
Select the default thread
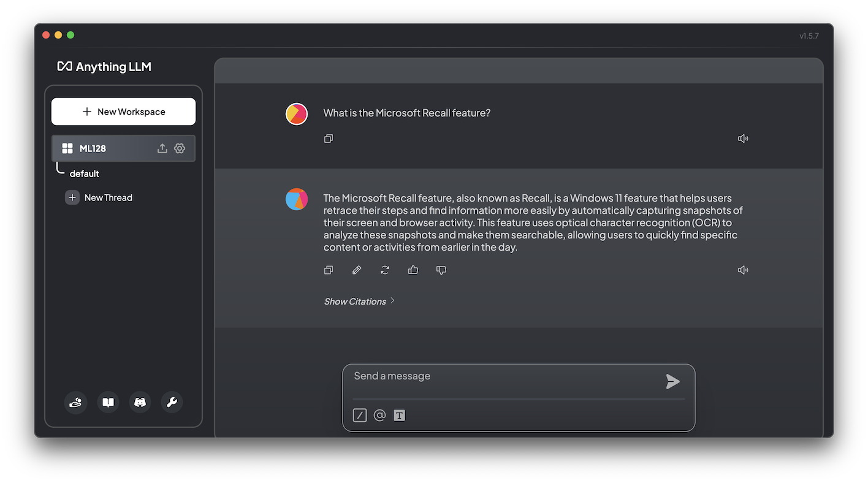click(x=84, y=173)
